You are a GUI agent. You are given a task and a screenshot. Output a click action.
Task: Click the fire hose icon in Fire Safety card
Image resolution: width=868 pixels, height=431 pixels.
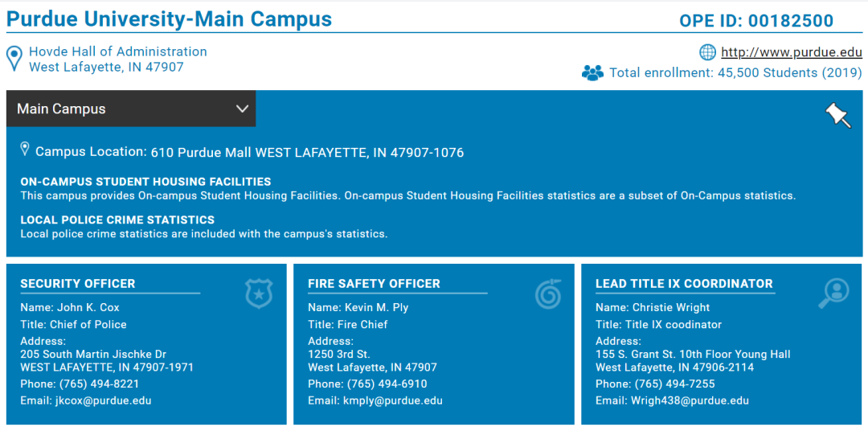pos(548,293)
